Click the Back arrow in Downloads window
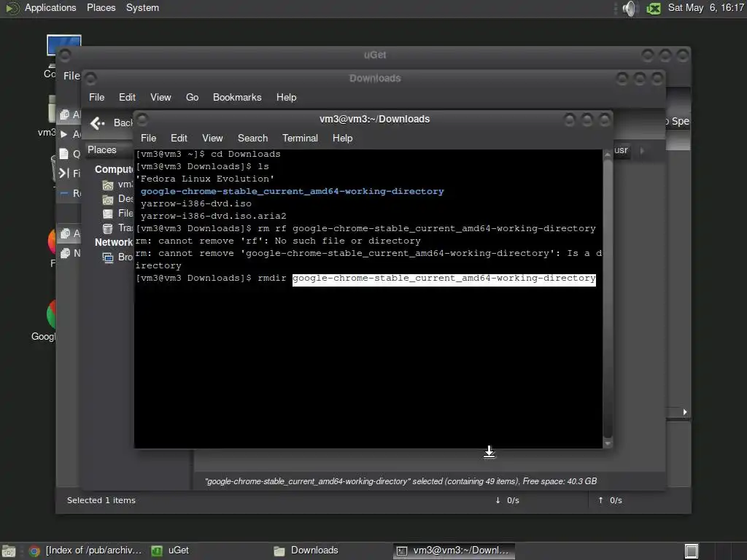The width and height of the screenshot is (747, 560). coord(98,123)
